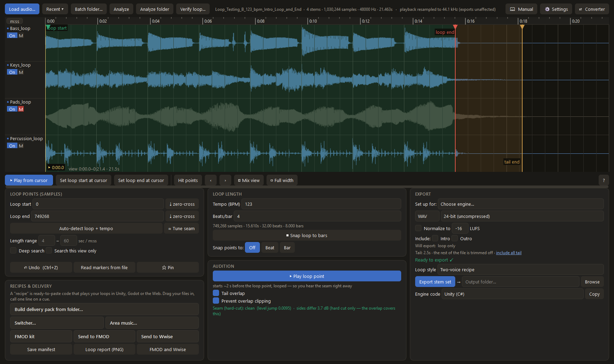This screenshot has height=364, width=614.
Task: Check Include Outro
Action: 455,238
